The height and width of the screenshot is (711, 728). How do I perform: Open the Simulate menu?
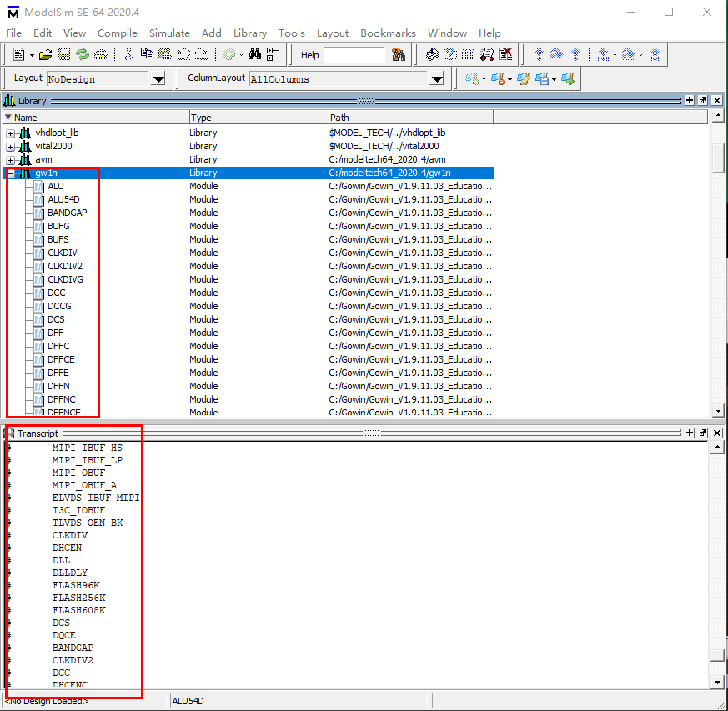point(169,33)
